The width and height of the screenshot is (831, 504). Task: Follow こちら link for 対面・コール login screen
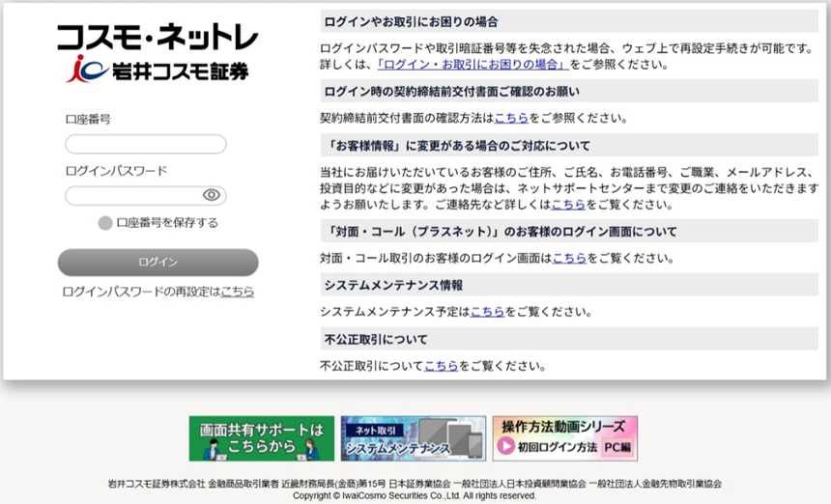tap(569, 258)
